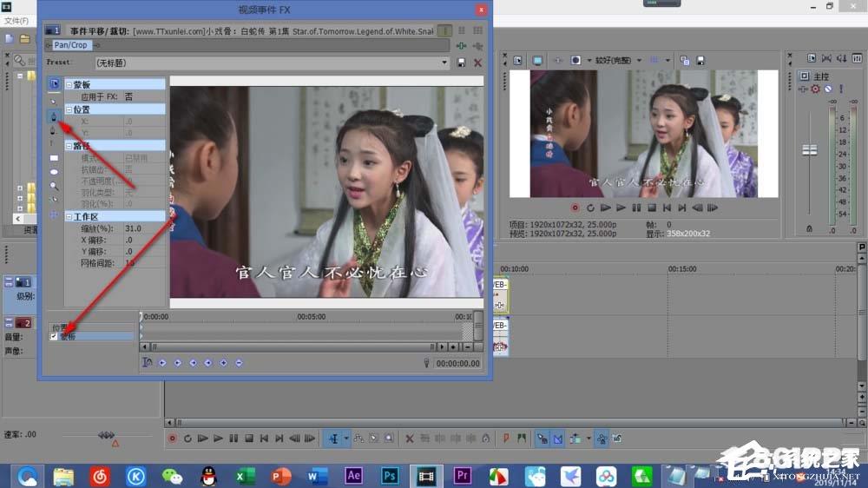Go to last keyframe in Pan/Crop
868x488 pixels.
click(x=208, y=363)
